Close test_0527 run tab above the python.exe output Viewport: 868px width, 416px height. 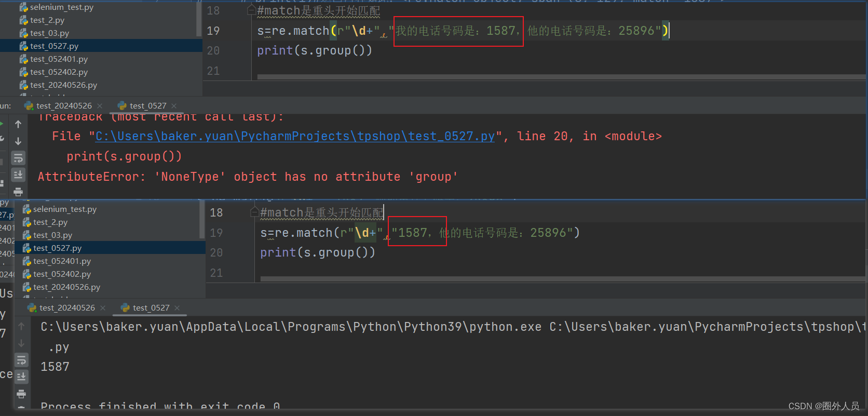[x=177, y=308]
